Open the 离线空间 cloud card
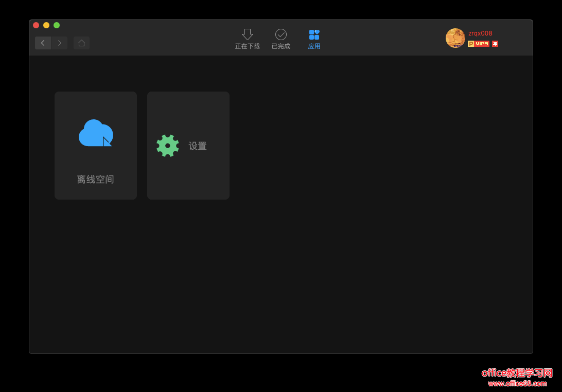Screen dimensions: 562x392 point(96,146)
